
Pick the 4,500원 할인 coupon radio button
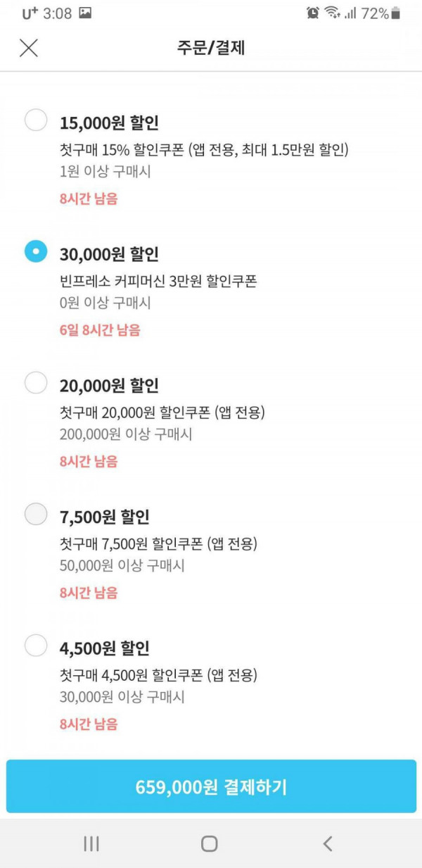36,646
